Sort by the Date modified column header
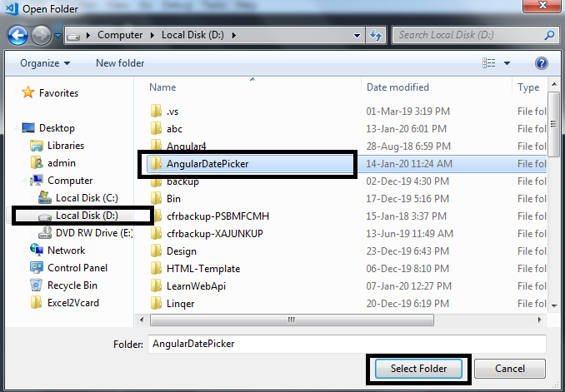The image size is (565, 392). tap(397, 87)
